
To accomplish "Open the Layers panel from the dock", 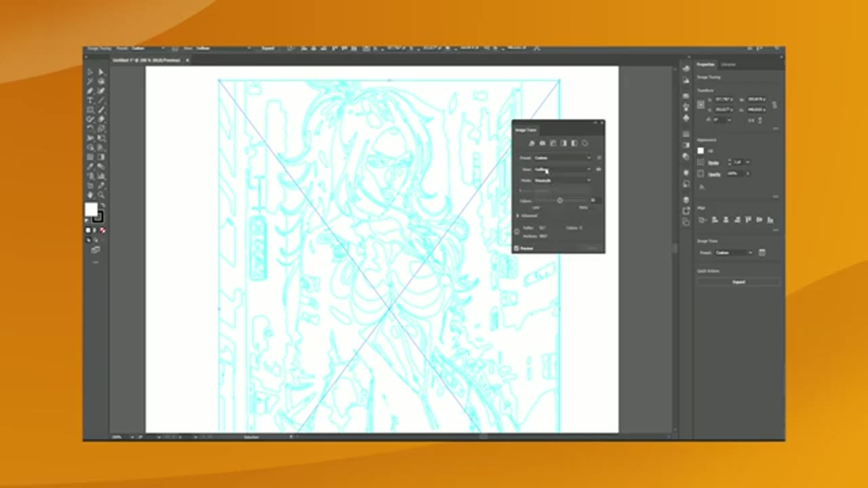I will pyautogui.click(x=686, y=200).
